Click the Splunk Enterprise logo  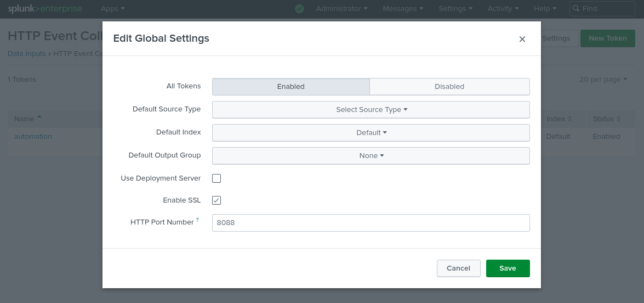pyautogui.click(x=44, y=9)
